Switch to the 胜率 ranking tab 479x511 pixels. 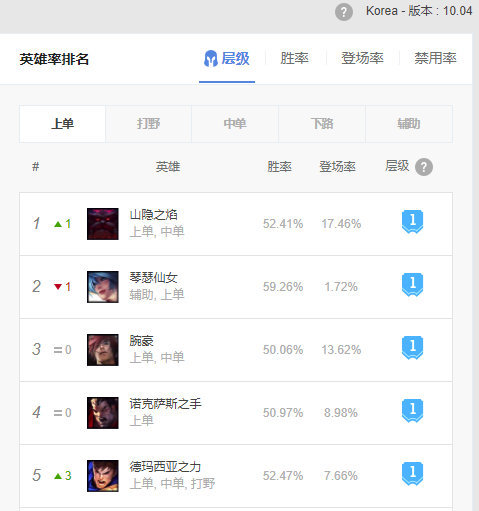point(294,58)
